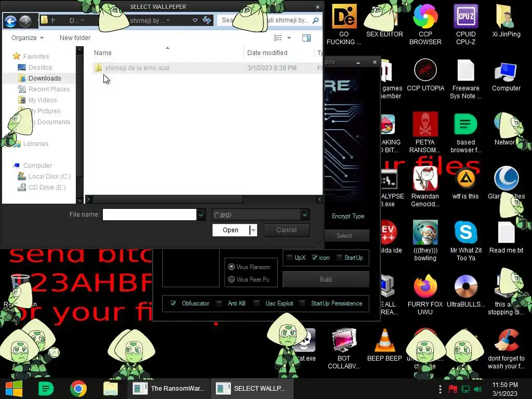Screen dimensions: 532x399
Task: Enable the Uac Exploit checkbox
Action: click(x=257, y=303)
